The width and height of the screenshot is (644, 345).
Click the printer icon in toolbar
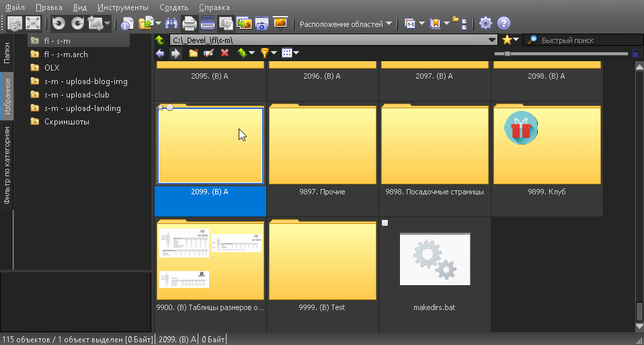[190, 24]
